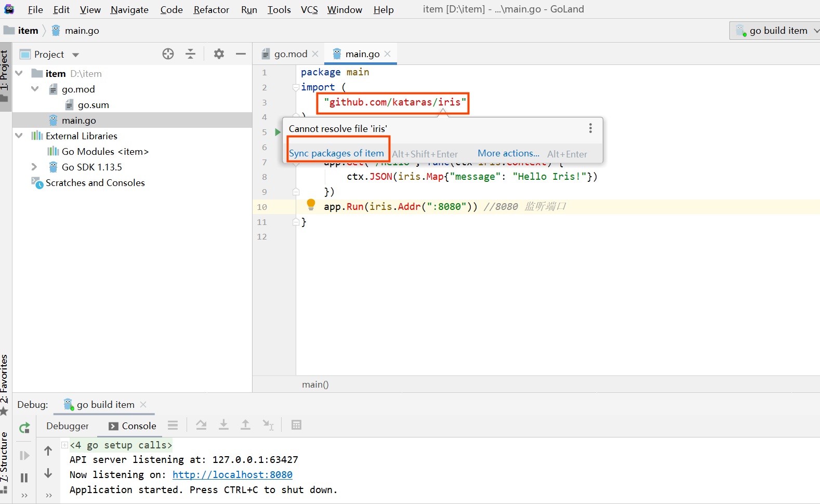The image size is (820, 504).
Task: Click GoLand app icon in title bar
Action: click(x=9, y=9)
